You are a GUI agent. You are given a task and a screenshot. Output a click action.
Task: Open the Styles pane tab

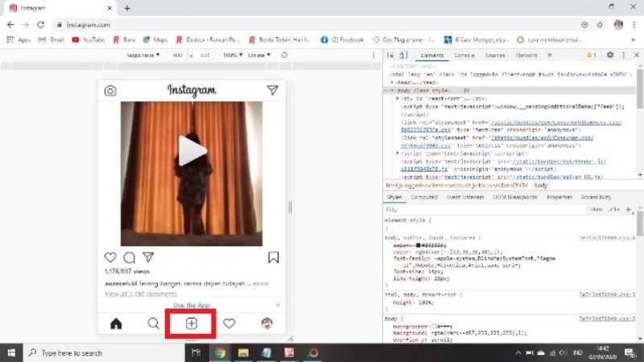[x=394, y=197]
